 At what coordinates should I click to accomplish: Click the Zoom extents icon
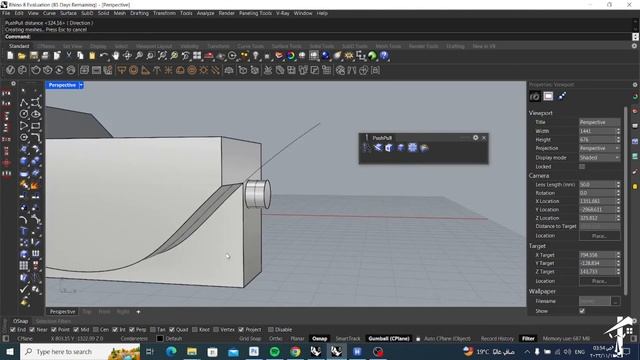162,56
